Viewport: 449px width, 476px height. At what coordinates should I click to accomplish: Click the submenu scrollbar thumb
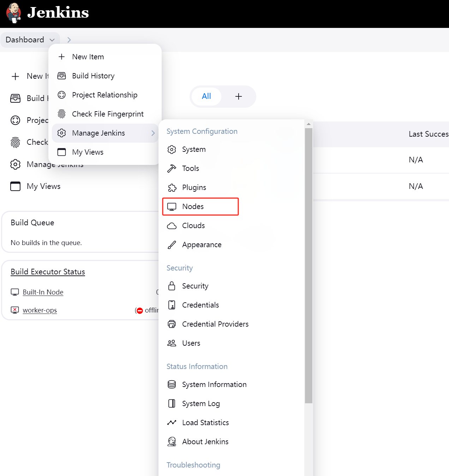tap(309, 266)
